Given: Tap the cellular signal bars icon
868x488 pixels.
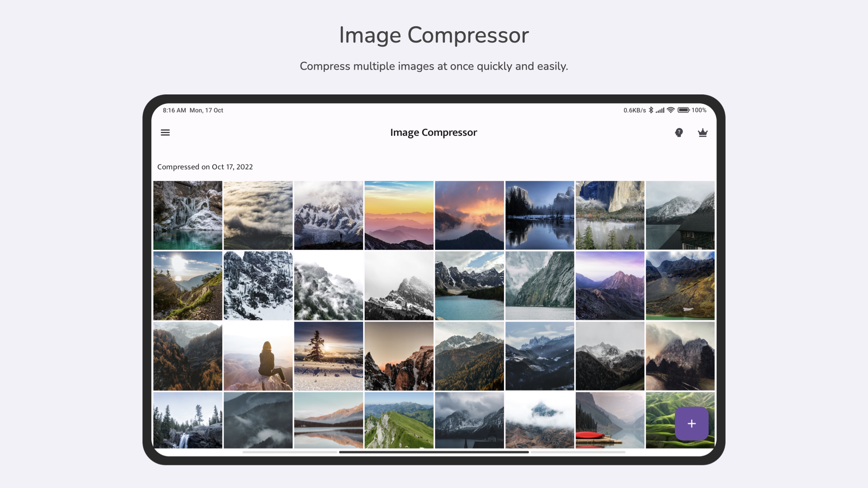Looking at the screenshot, I should (x=660, y=110).
